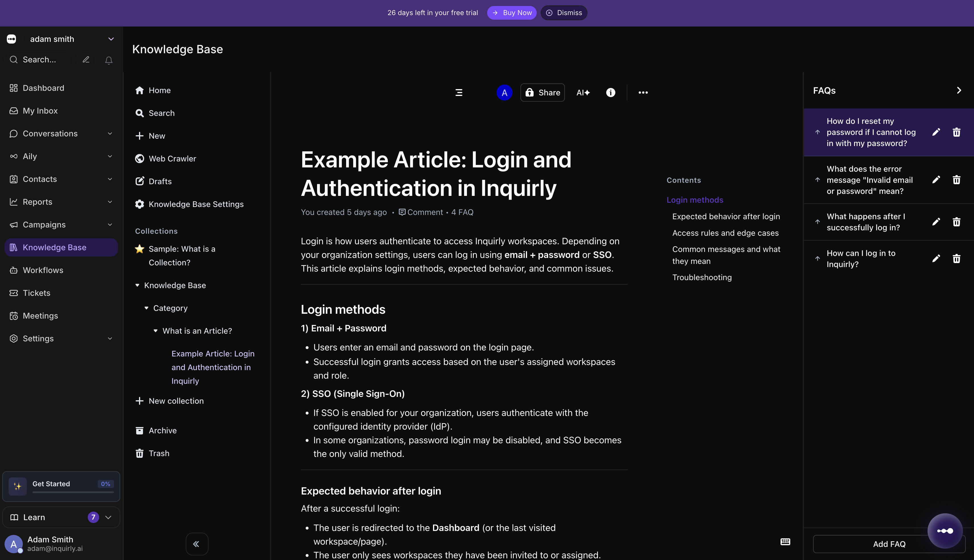Show article info icon
This screenshot has width=974, height=560.
coord(611,92)
